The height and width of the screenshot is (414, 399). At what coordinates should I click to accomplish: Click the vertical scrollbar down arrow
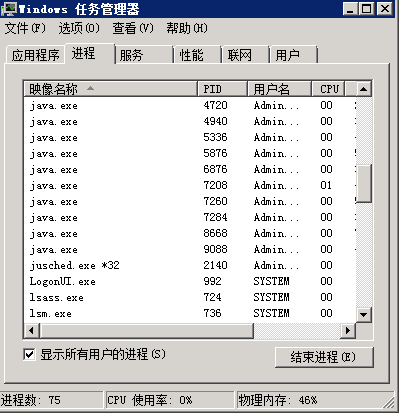click(x=364, y=314)
